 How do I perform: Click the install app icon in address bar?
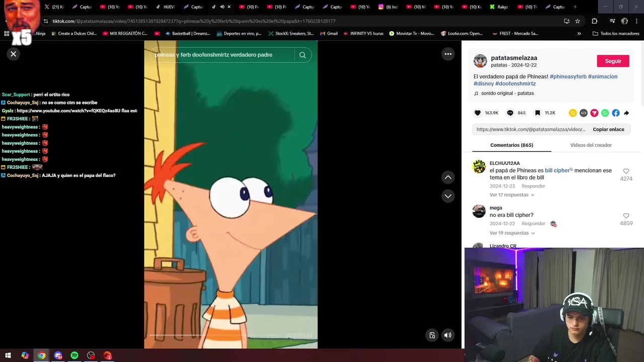pyautogui.click(x=567, y=21)
